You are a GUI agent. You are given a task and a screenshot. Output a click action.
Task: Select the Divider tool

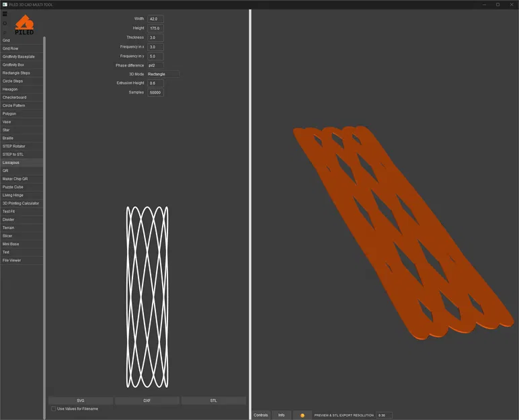coord(22,220)
